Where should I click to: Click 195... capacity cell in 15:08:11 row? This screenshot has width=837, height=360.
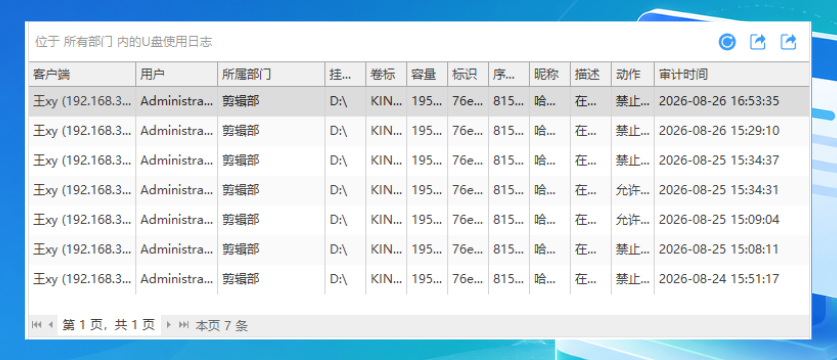(x=428, y=249)
